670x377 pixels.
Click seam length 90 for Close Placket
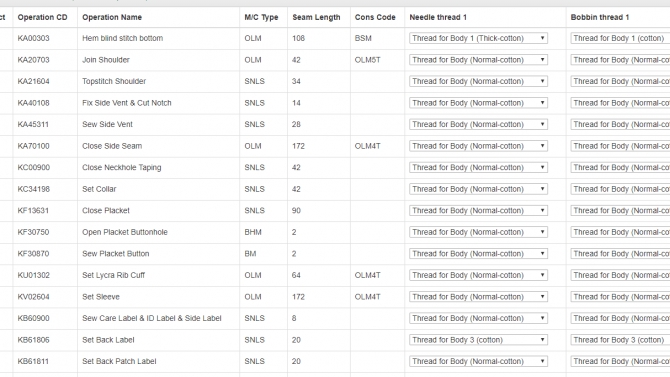tap(296, 211)
